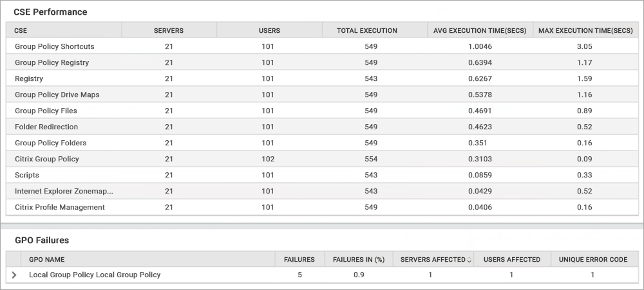
Task: Sort by AVG EXECUTION TIME column
Action: click(x=480, y=30)
